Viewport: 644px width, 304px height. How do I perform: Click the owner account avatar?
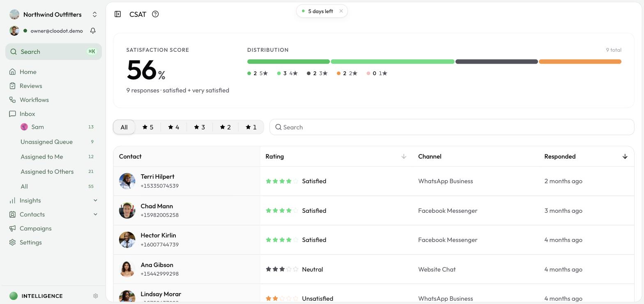click(14, 31)
